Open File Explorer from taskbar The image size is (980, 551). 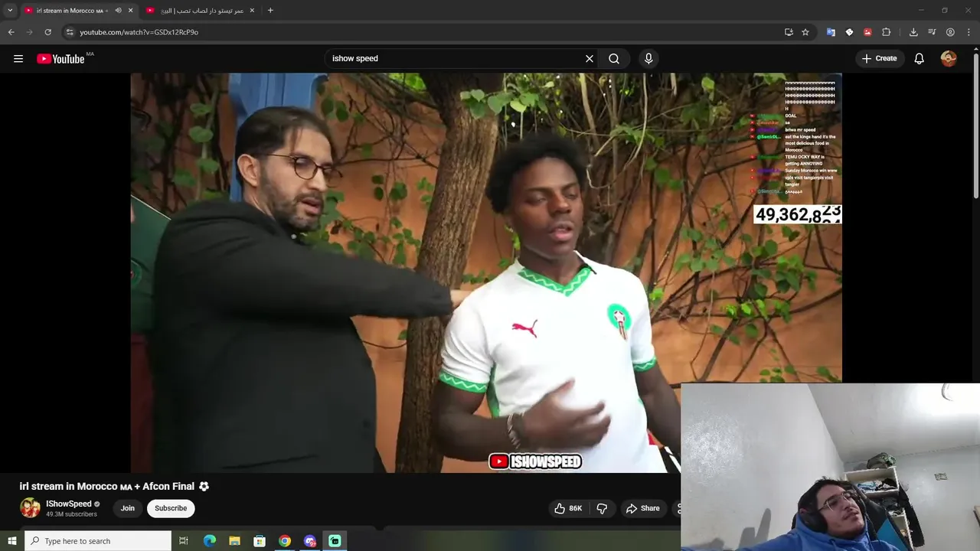(234, 541)
